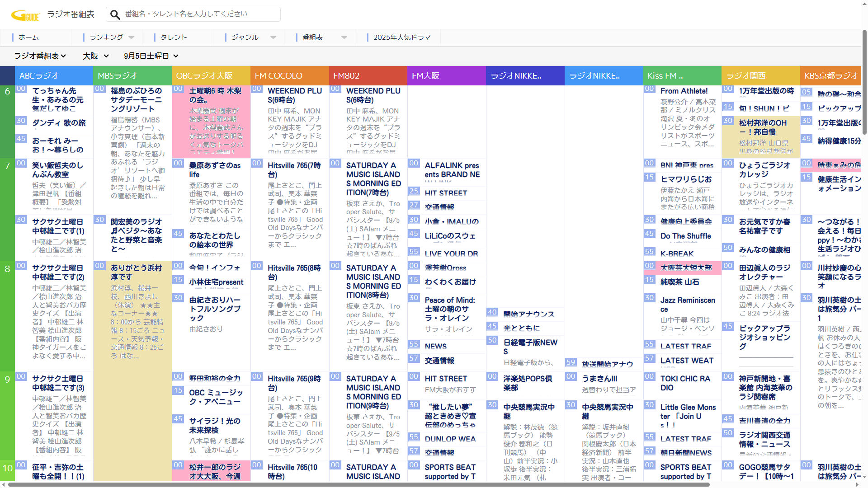Expand the ジャンル dropdown arrow
This screenshot has height=488, width=868.
click(x=274, y=38)
